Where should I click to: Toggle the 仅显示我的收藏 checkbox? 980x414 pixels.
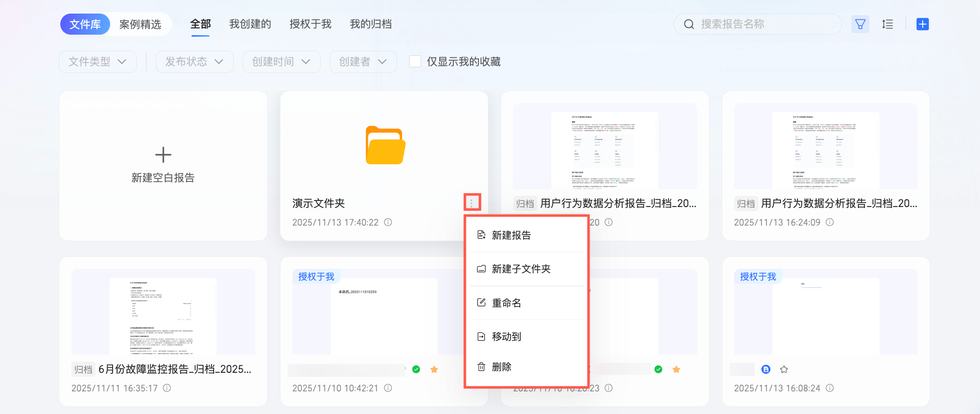coord(415,61)
